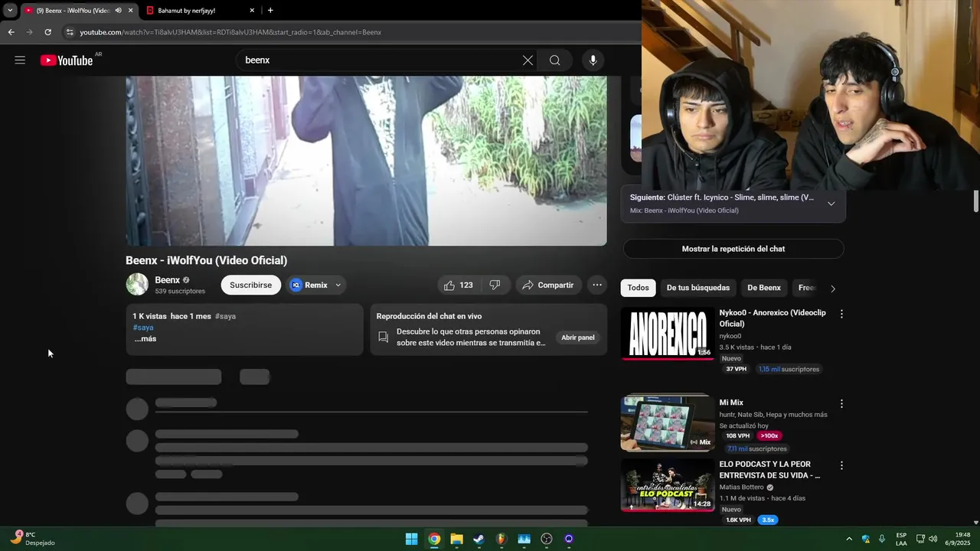Open the three-dot more actions button under video

[x=597, y=285]
